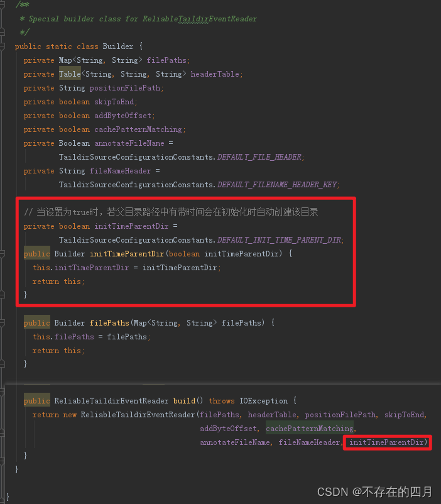The width and height of the screenshot is (441, 504).
Task: Click constant 'DEFAULT_FILENAME_HEADER_KEY'
Action: coord(277,185)
